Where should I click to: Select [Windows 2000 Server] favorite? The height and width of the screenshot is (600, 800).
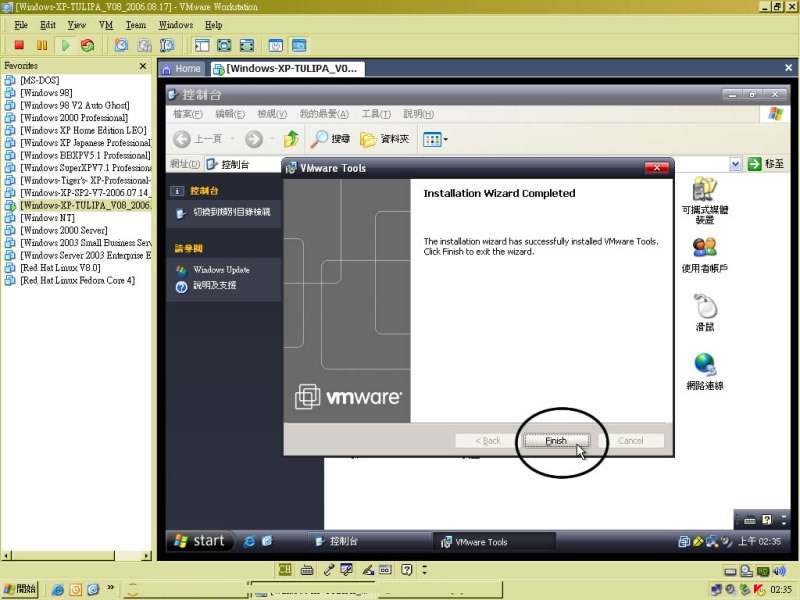(63, 230)
